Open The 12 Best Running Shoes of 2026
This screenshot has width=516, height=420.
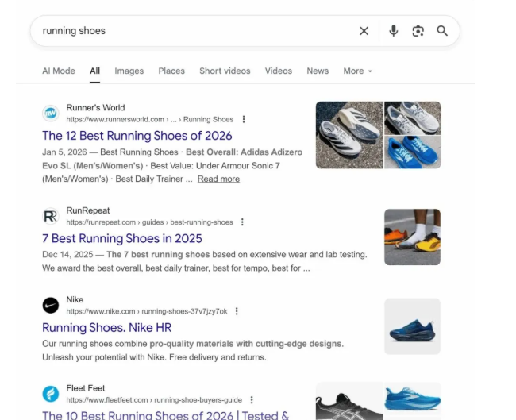pyautogui.click(x=137, y=136)
